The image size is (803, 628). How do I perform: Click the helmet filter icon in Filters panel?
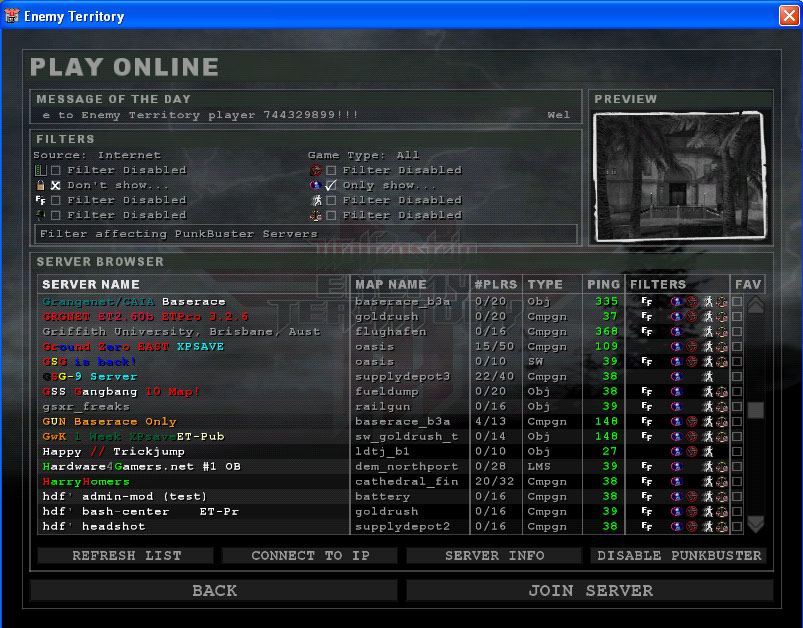[x=40, y=215]
